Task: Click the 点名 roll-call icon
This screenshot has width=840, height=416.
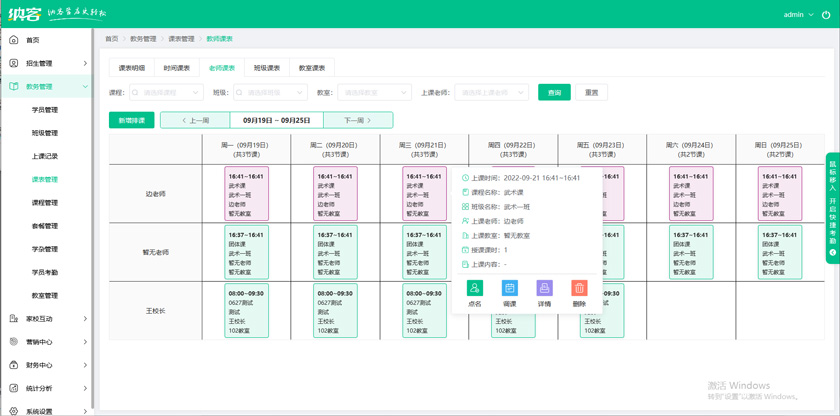Action: [x=475, y=288]
